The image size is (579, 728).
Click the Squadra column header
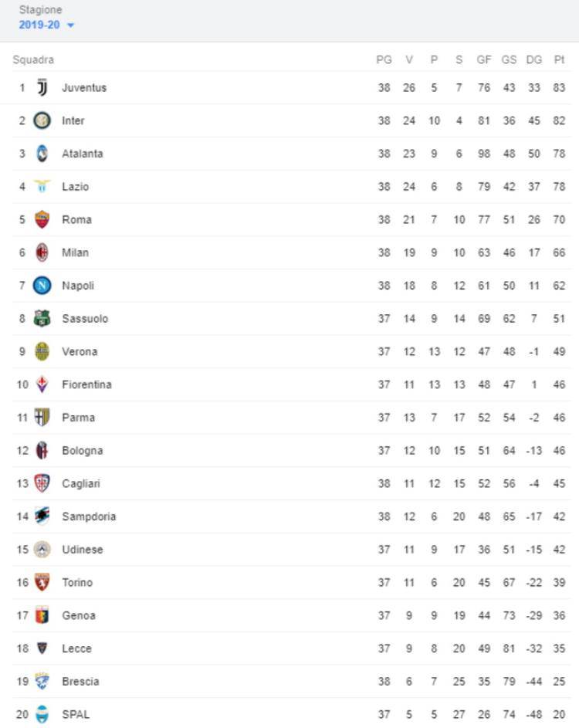pos(33,59)
